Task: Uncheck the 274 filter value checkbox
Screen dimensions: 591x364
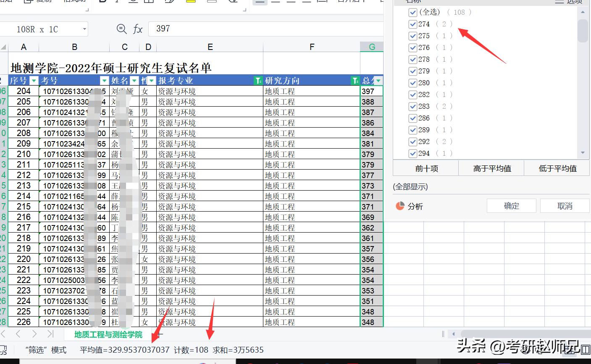Action: pyautogui.click(x=412, y=24)
